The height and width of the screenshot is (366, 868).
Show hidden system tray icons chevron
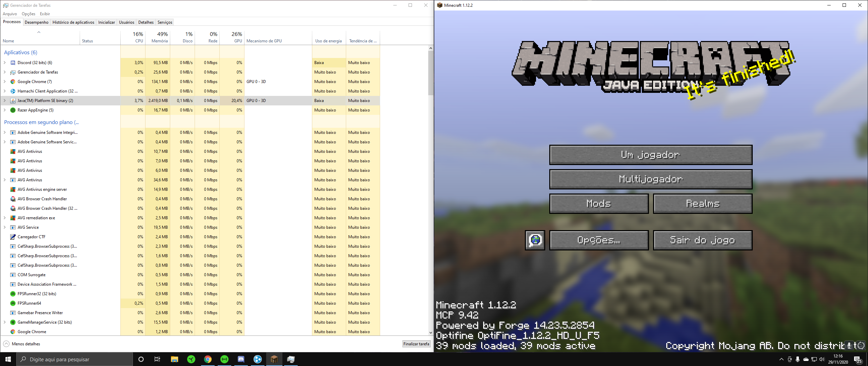pyautogui.click(x=782, y=359)
